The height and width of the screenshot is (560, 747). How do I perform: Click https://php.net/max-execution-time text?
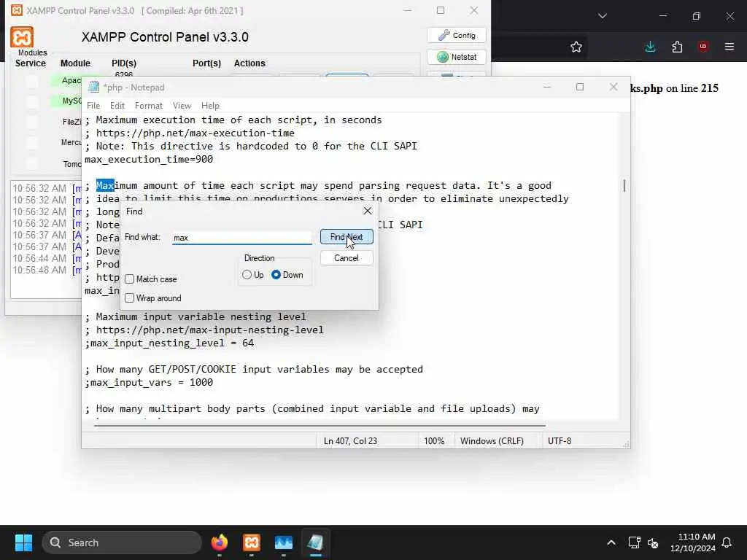pos(196,133)
